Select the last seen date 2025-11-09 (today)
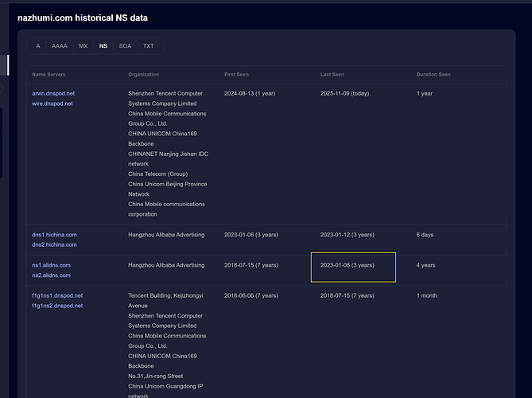This screenshot has width=532, height=398. tap(344, 93)
